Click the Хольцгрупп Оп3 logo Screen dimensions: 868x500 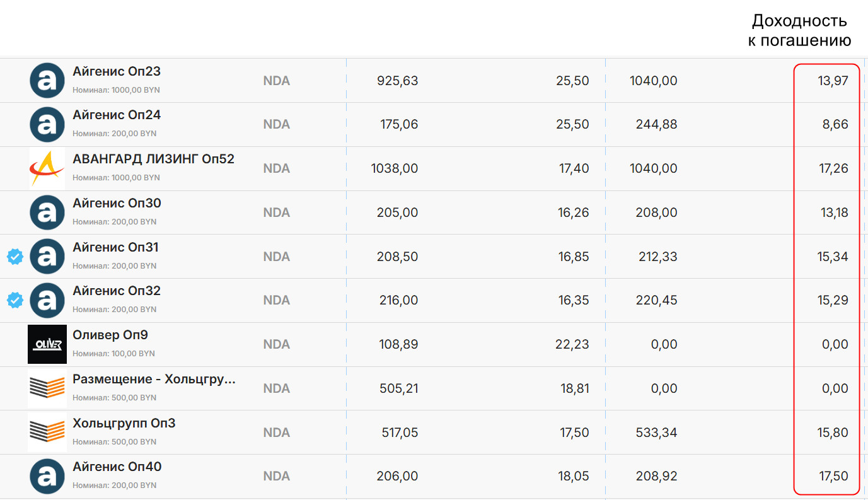coord(47,433)
